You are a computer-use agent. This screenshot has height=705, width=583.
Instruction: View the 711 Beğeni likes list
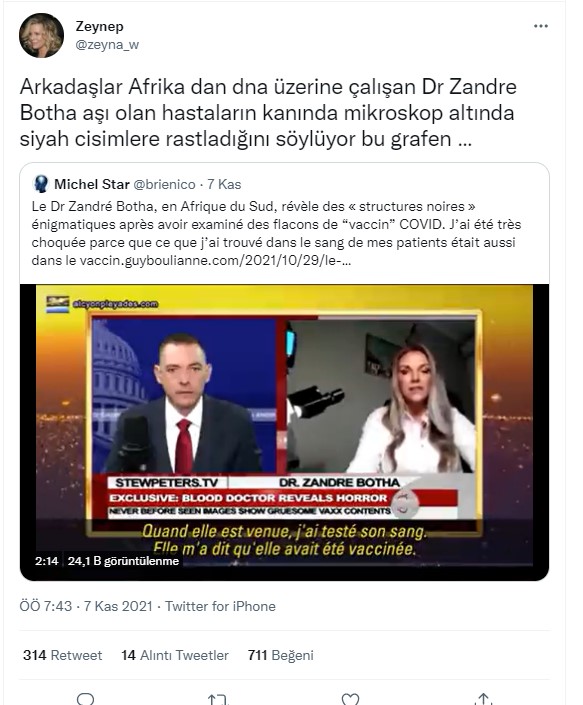280,655
